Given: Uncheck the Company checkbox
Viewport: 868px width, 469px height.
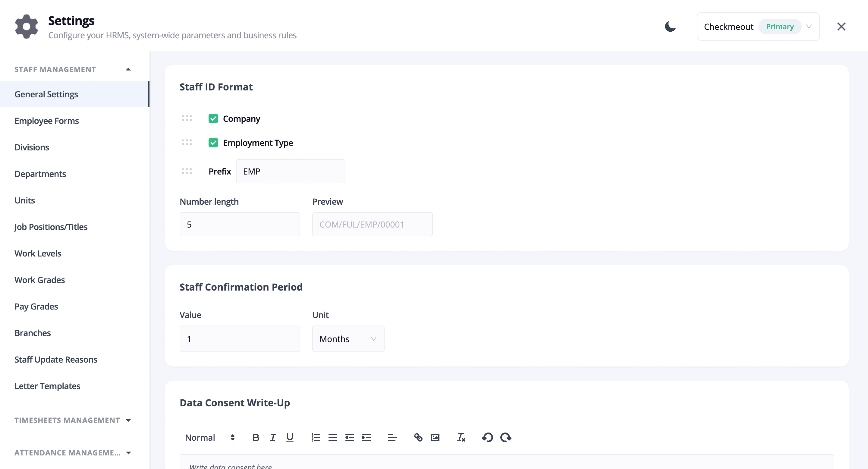Looking at the screenshot, I should click(x=213, y=118).
